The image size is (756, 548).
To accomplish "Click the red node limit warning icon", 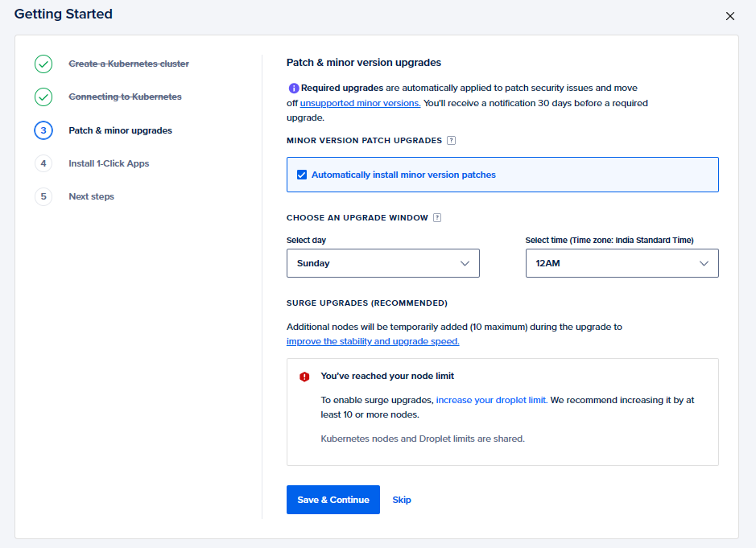I will point(304,377).
